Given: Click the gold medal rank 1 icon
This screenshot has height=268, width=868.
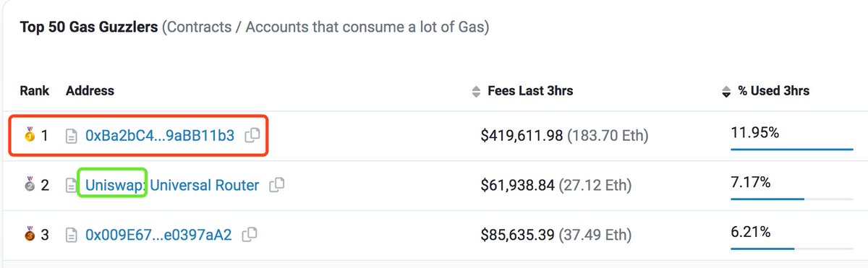Looking at the screenshot, I should point(29,134).
